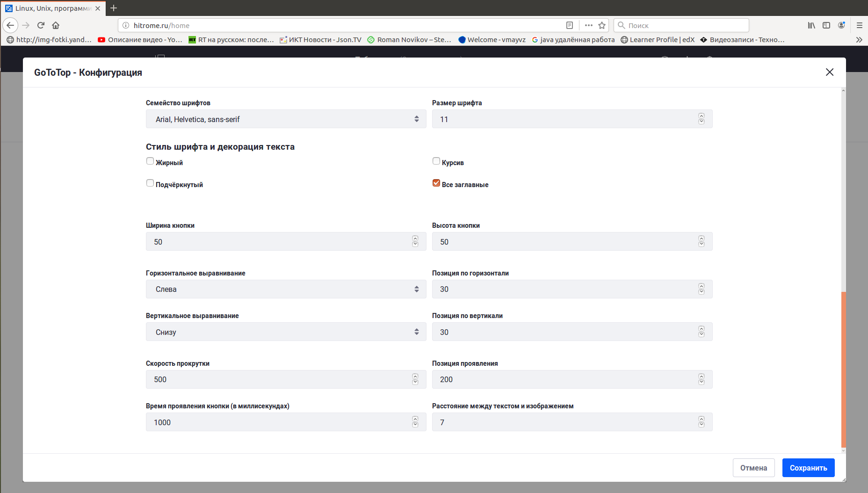The width and height of the screenshot is (868, 493).
Task: Open a new browser tab
Action: (x=114, y=8)
